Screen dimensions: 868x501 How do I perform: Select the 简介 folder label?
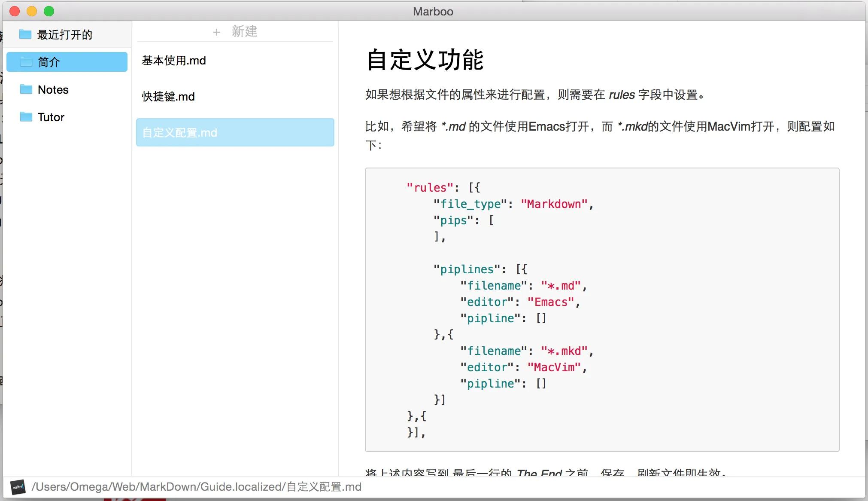point(49,62)
